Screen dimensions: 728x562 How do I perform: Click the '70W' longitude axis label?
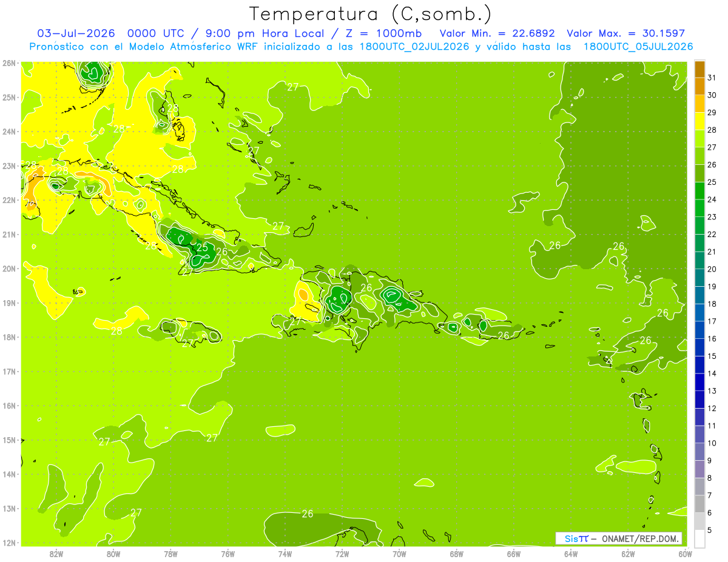(399, 554)
